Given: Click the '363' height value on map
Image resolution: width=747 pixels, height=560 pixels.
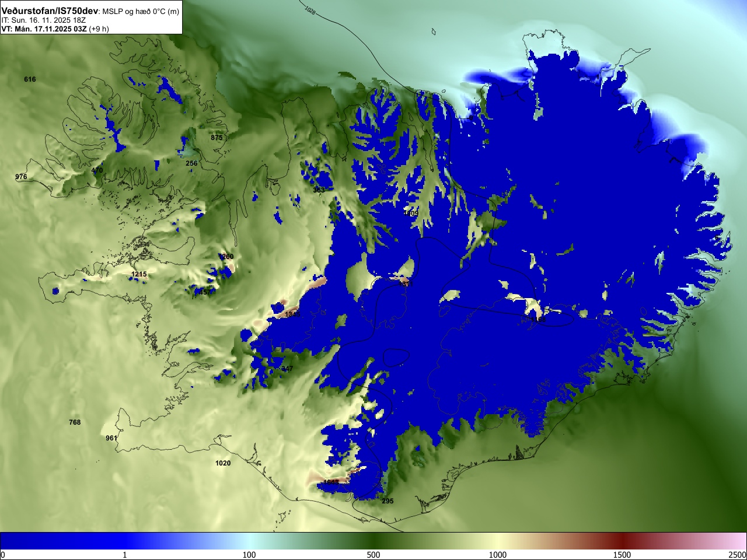Looking at the screenshot, I should point(319,190).
